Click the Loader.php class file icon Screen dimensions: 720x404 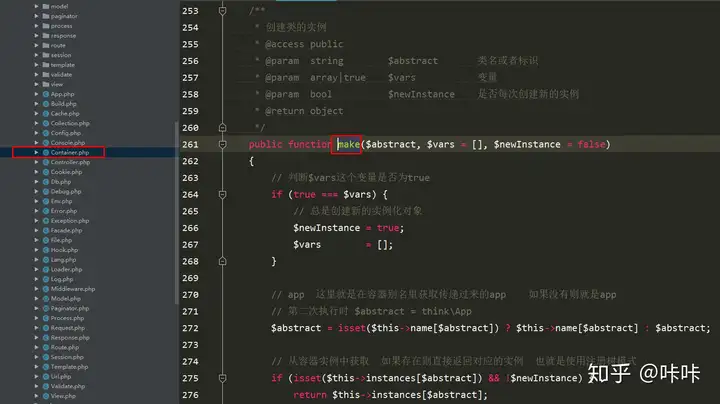[46, 269]
